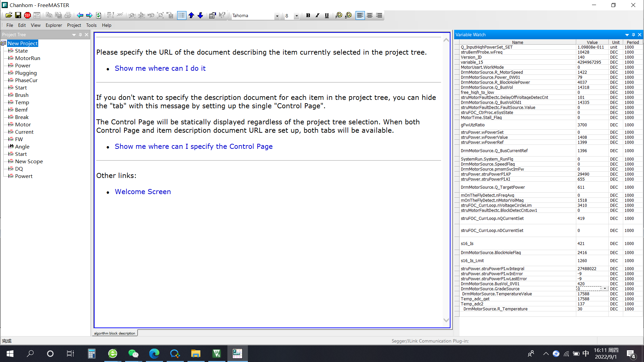The image size is (644, 362).
Task: Click the red STOP communication icon
Action: pyautogui.click(x=28, y=15)
